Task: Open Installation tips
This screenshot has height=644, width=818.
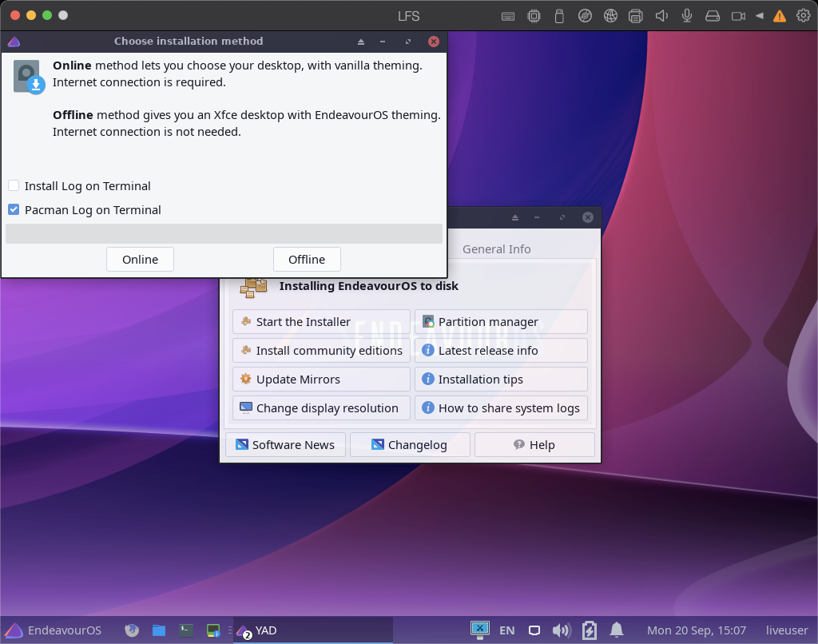Action: point(501,379)
